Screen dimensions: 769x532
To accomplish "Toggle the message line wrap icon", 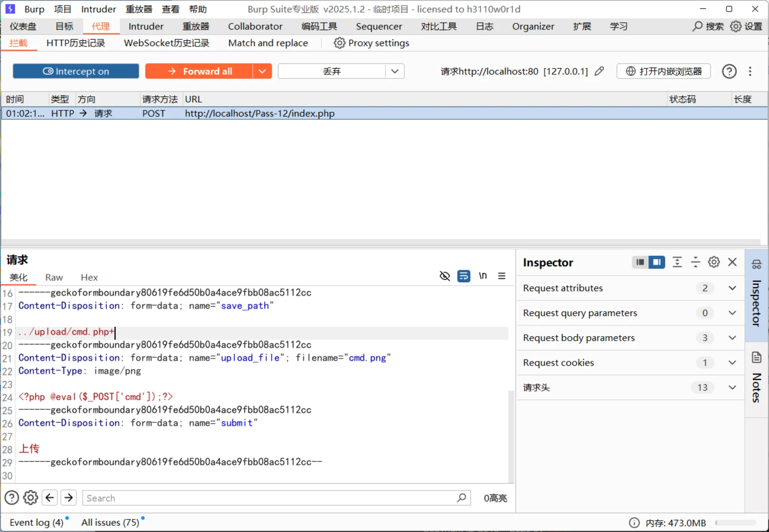I will pos(463,276).
